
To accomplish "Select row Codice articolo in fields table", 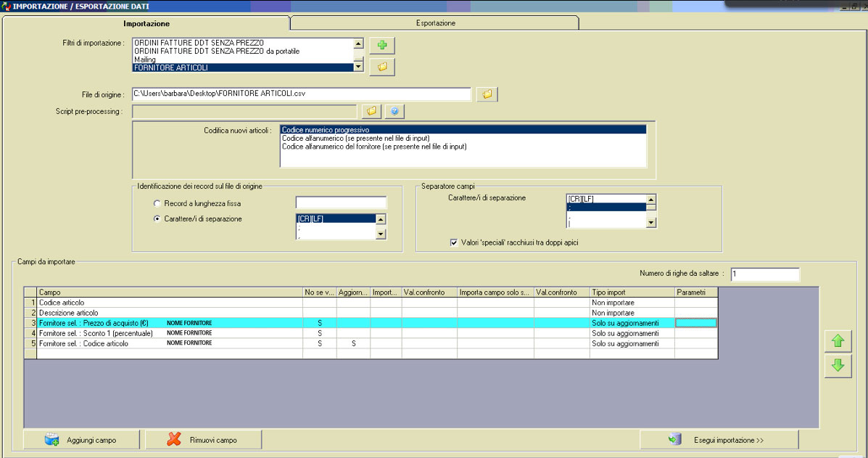I will point(371,303).
